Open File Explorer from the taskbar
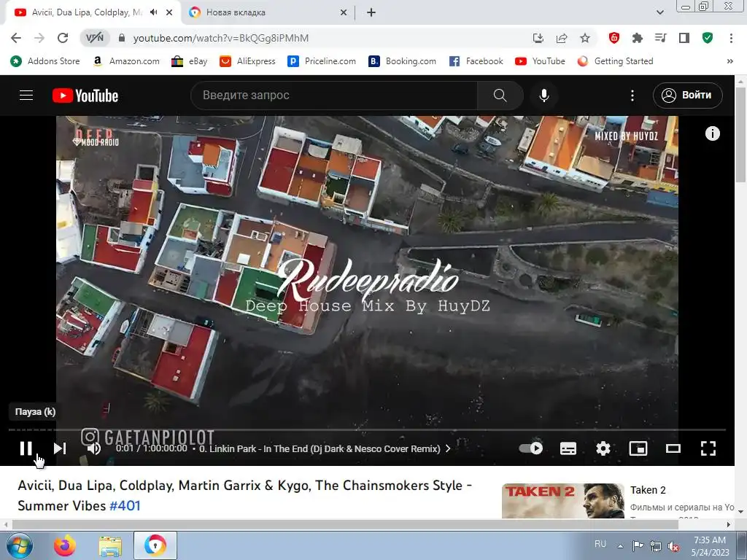 coord(110,545)
